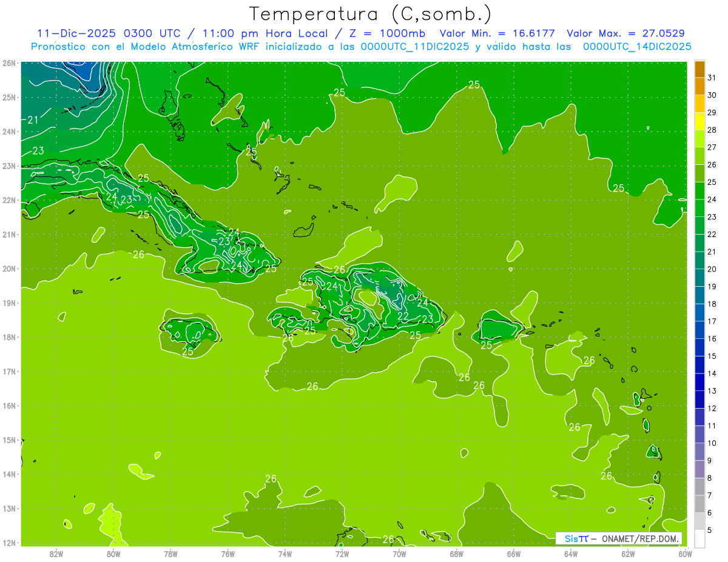Viewport: 728px width, 562px height.
Task: Select the valid-until time '0000UTC_14DIC2025'
Action: [x=637, y=46]
